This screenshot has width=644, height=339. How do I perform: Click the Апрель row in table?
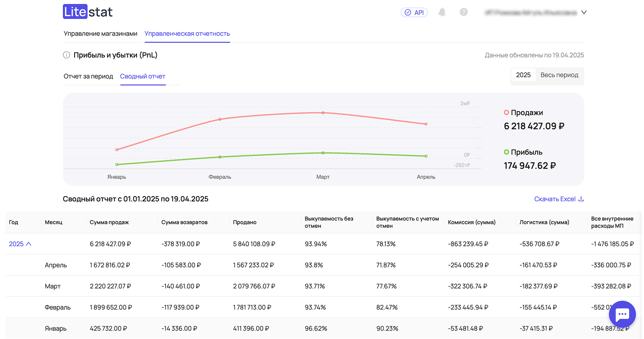click(56, 265)
